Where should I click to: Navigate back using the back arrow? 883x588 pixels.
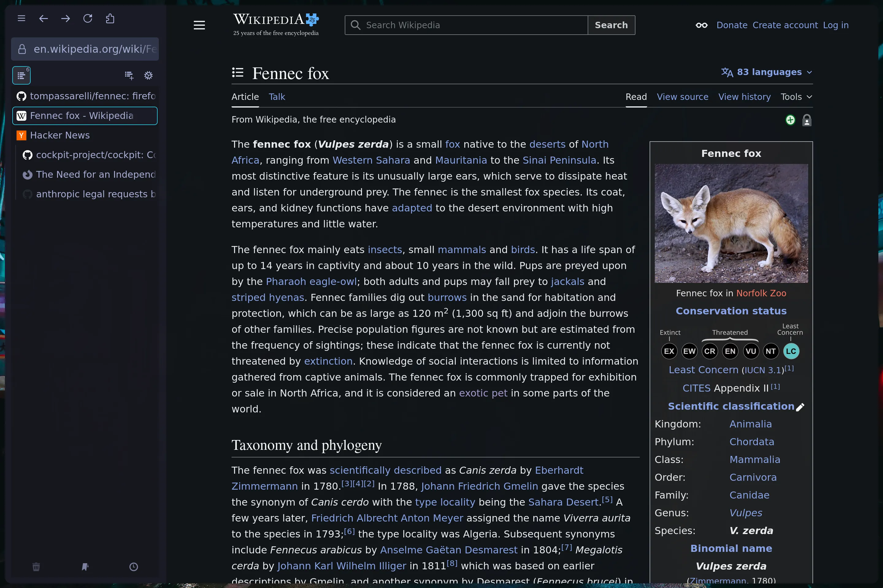(x=44, y=18)
